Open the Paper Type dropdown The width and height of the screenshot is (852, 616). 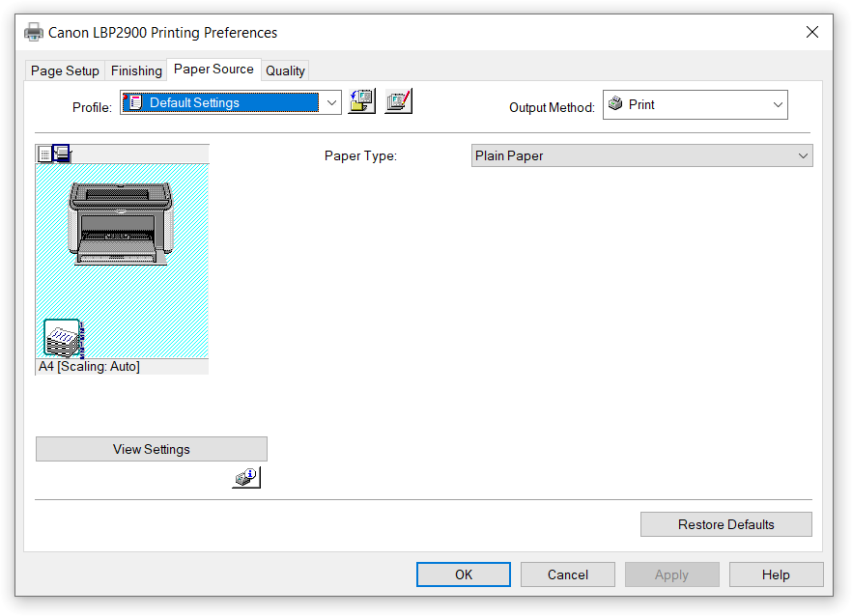coord(802,155)
